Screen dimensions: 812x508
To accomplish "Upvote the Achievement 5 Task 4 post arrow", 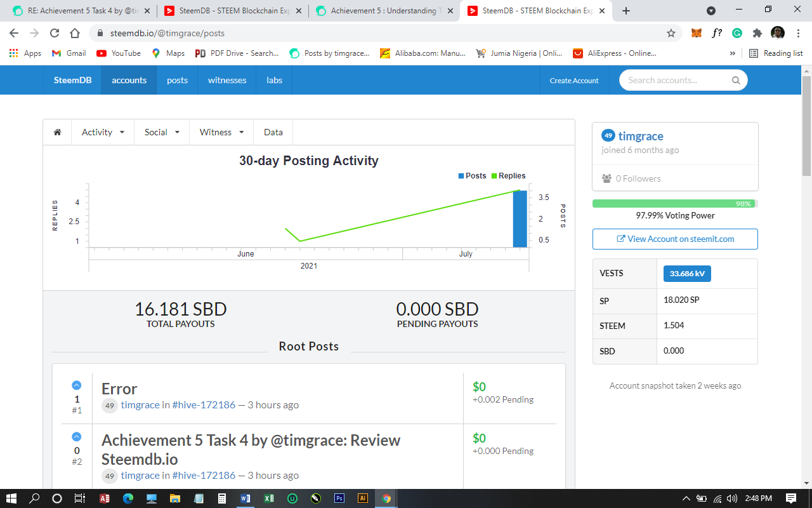I will click(x=77, y=436).
